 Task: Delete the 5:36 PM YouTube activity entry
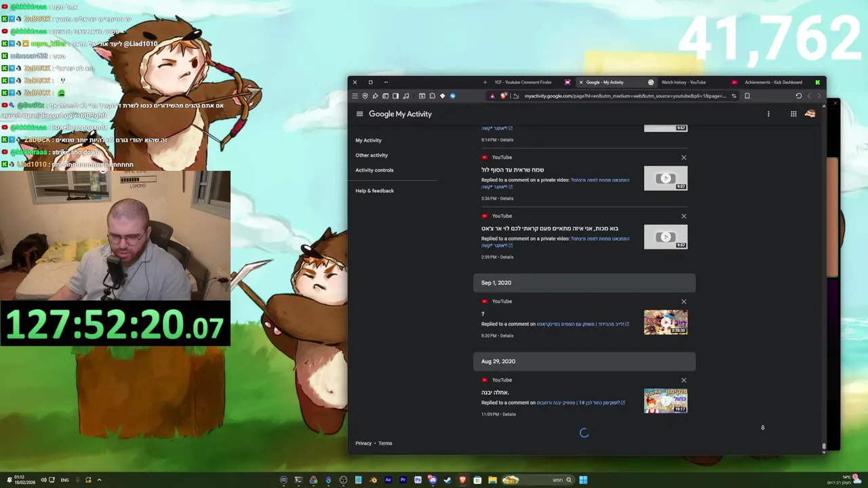[x=684, y=157]
